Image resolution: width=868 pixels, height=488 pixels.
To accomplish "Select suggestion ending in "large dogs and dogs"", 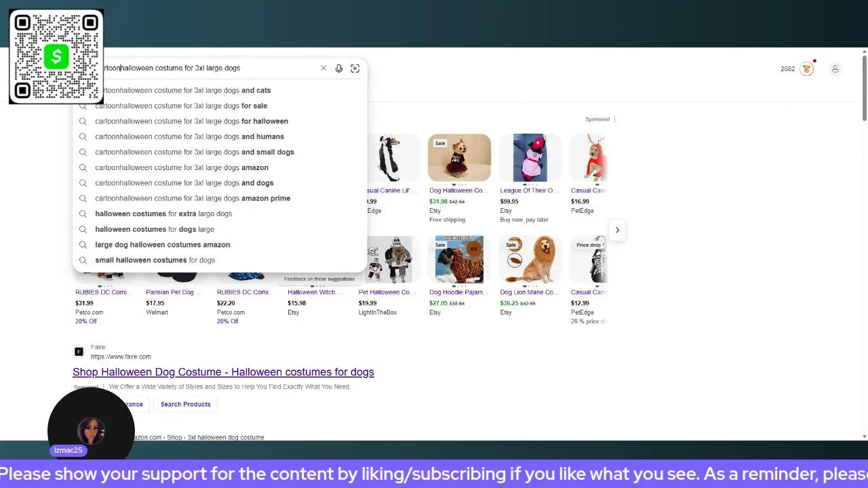I will tap(220, 183).
